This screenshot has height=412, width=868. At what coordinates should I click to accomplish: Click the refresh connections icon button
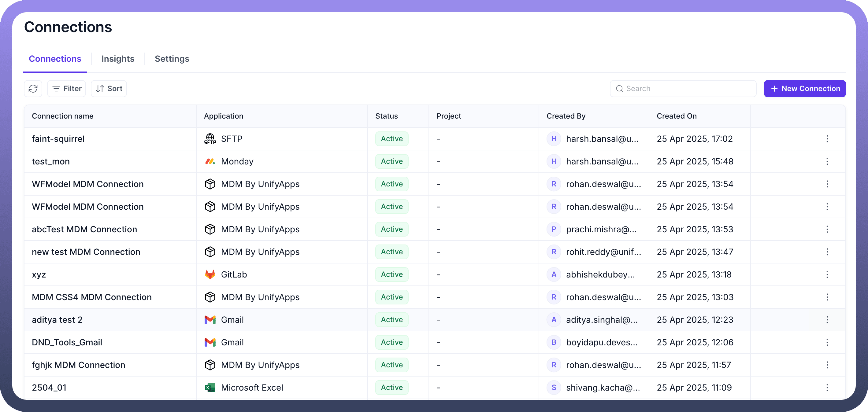tap(33, 89)
